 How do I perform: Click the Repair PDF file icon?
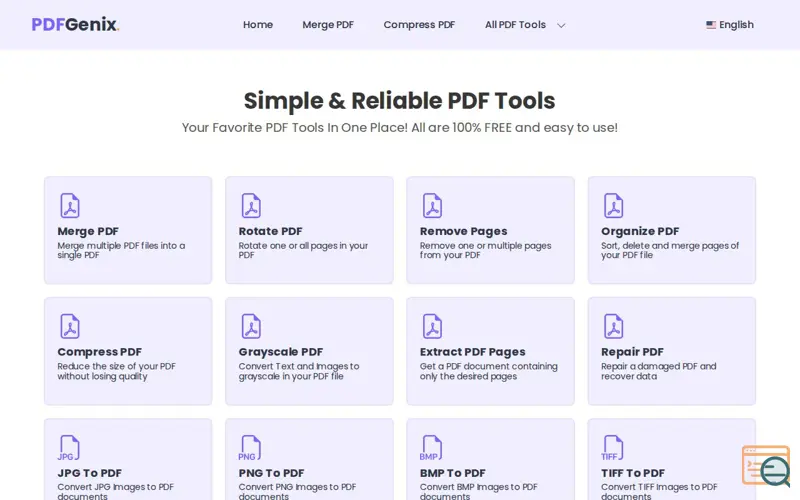(613, 327)
